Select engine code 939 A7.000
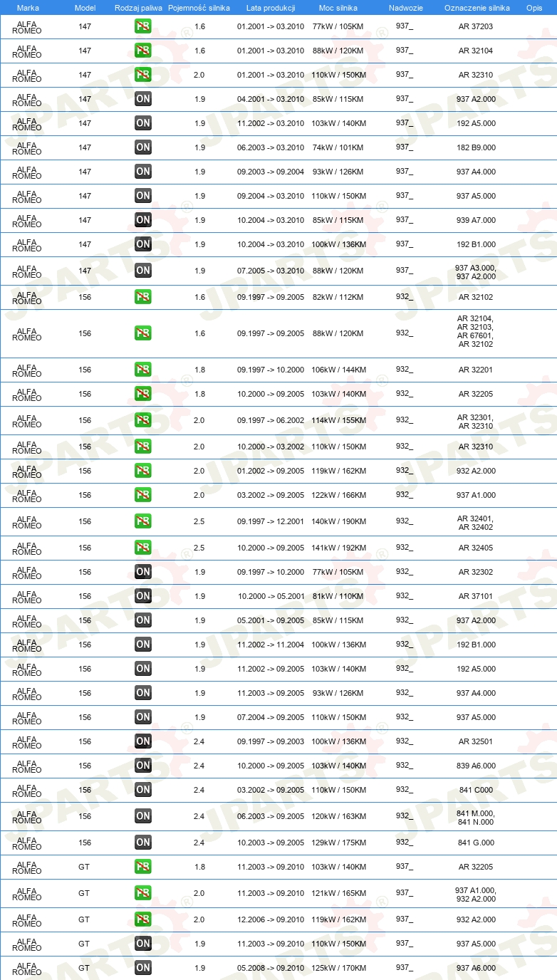Screen dimensions: 557x980 [x=476, y=221]
